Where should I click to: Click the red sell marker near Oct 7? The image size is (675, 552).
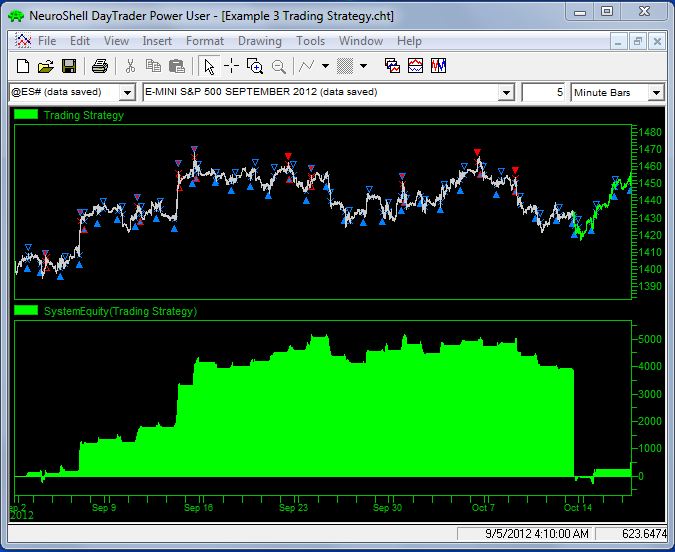click(477, 152)
